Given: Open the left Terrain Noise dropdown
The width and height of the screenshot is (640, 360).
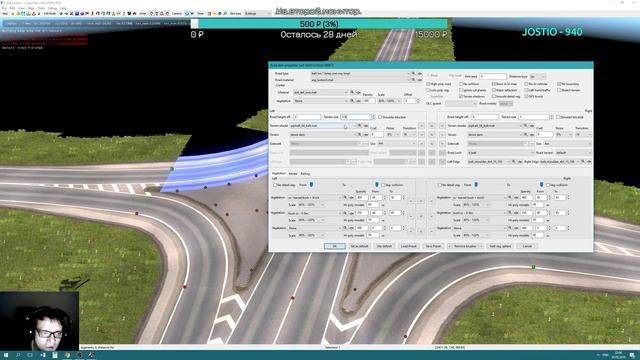Looking at the screenshot, I should 393,135.
